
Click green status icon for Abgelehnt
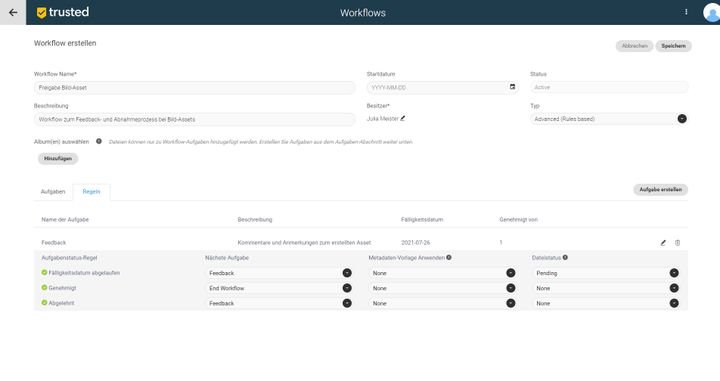coord(45,303)
